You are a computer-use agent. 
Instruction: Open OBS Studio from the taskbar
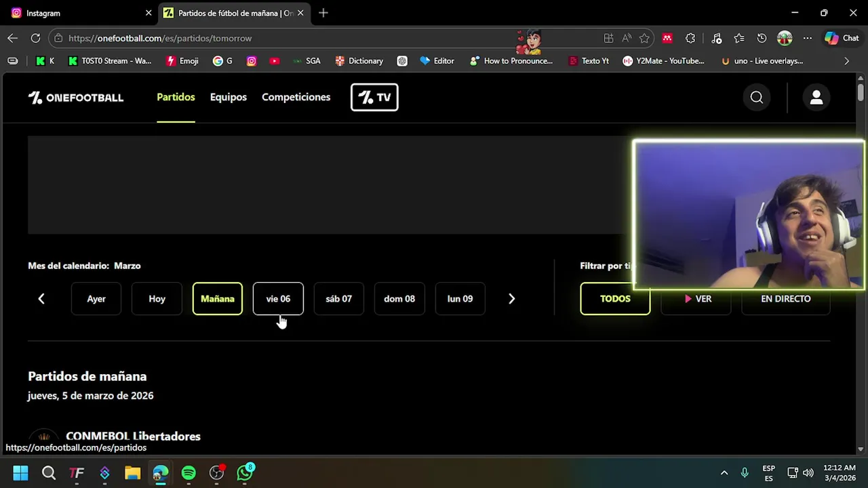pos(216,472)
